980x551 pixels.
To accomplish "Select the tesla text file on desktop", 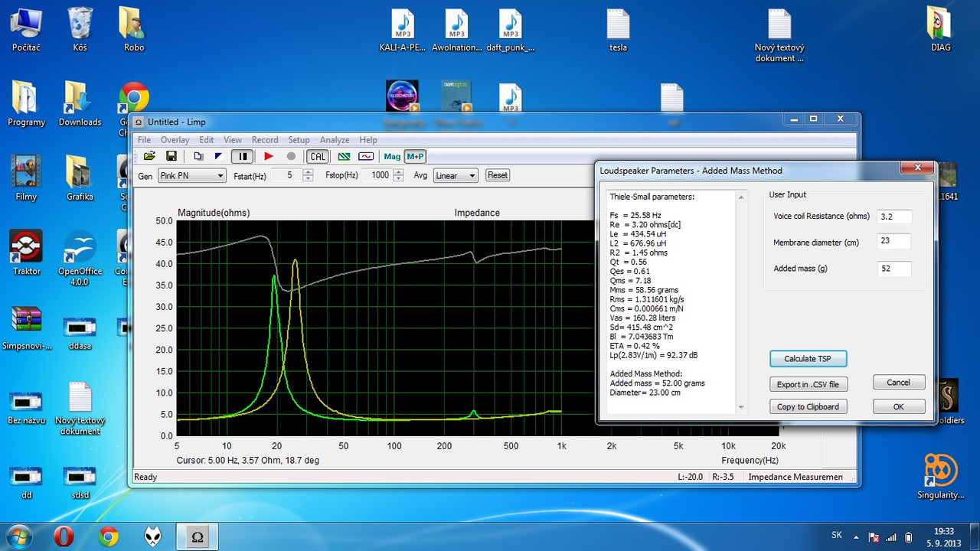I will click(618, 30).
